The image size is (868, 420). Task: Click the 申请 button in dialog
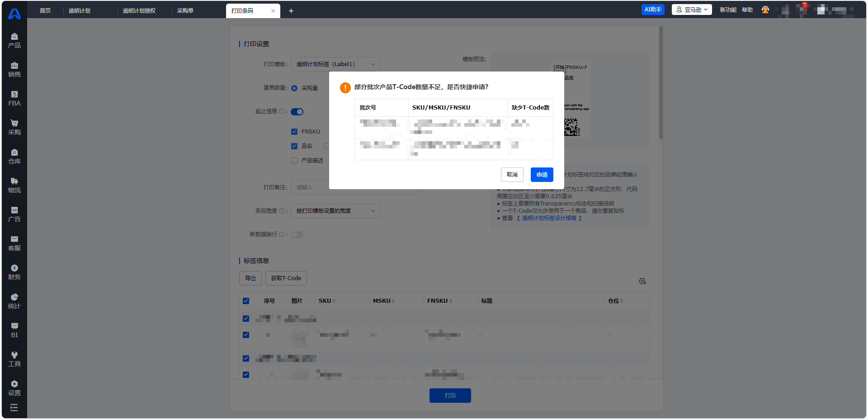[542, 175]
